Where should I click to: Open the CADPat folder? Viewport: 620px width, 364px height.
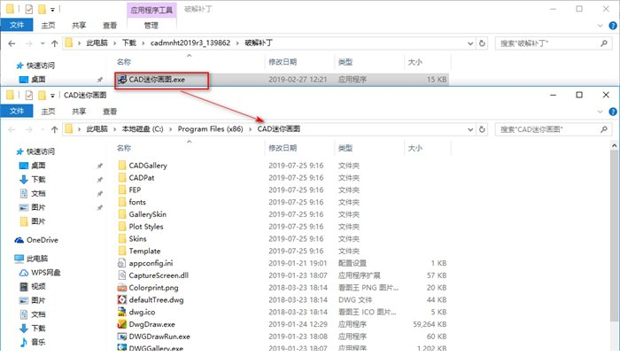141,178
